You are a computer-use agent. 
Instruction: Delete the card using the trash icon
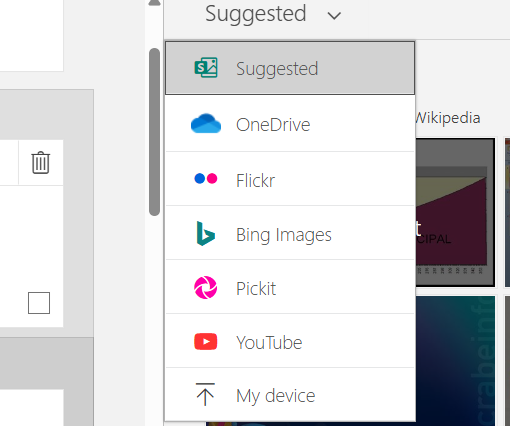[x=41, y=163]
